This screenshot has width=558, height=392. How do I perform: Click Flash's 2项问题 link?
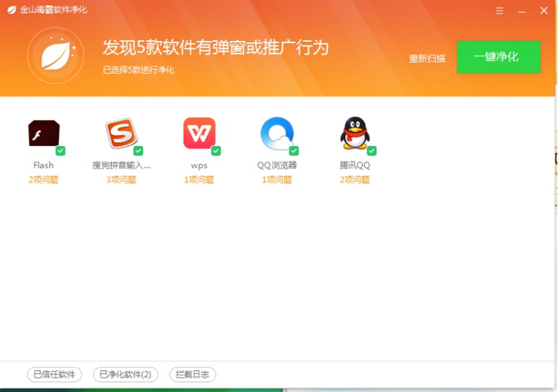pos(43,180)
